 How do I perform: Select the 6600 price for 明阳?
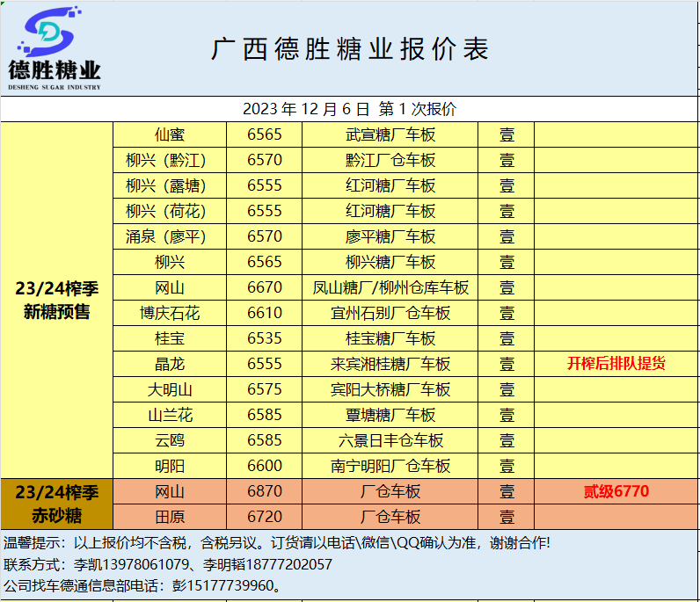(265, 467)
